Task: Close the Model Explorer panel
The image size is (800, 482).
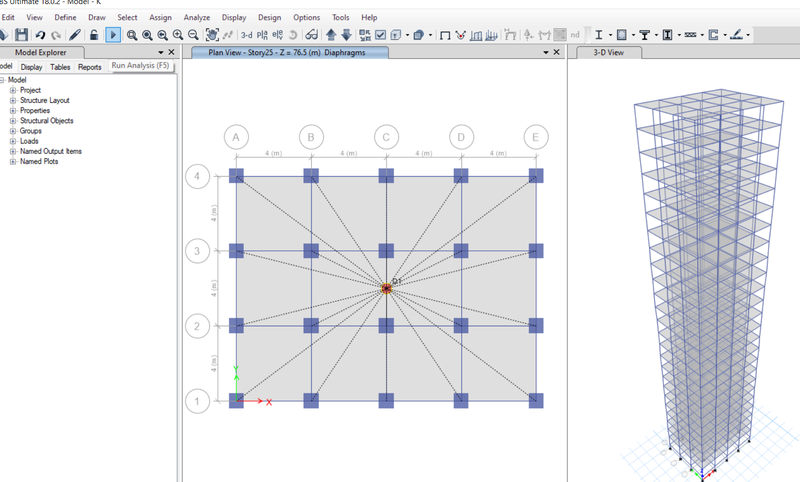Action: [171, 53]
